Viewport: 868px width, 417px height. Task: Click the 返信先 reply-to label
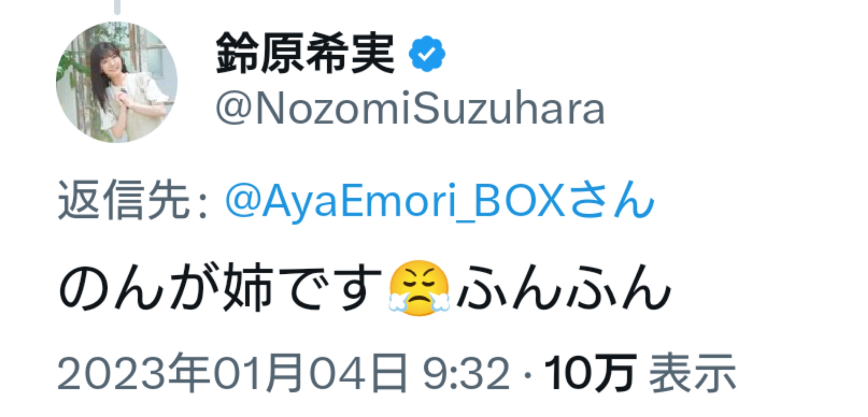coord(124,200)
